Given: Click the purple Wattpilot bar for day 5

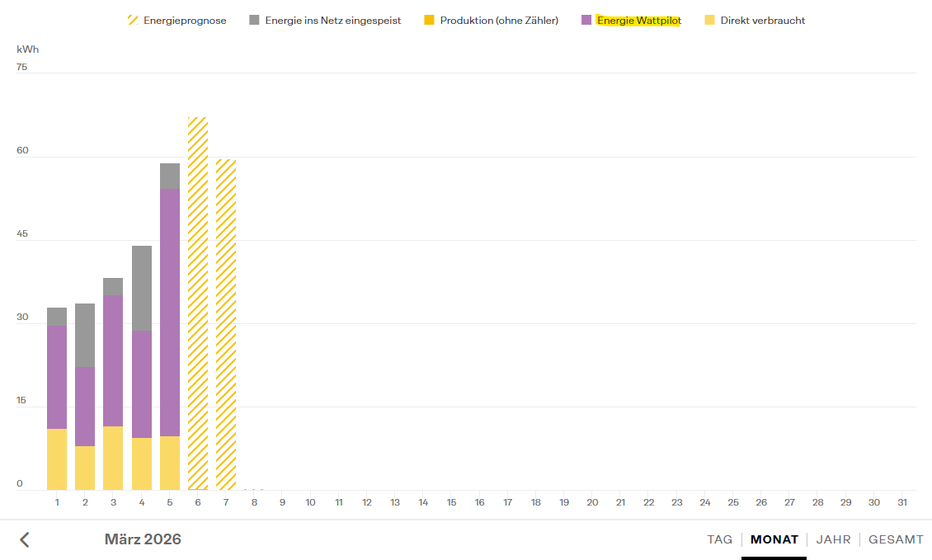Looking at the screenshot, I should tap(170, 312).
